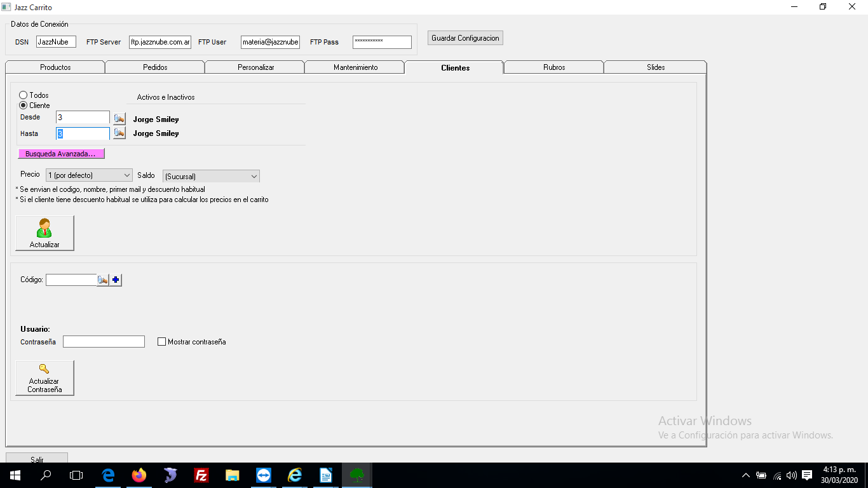Image resolution: width=868 pixels, height=488 pixels.
Task: Open the Personalizar tab
Action: (x=255, y=67)
